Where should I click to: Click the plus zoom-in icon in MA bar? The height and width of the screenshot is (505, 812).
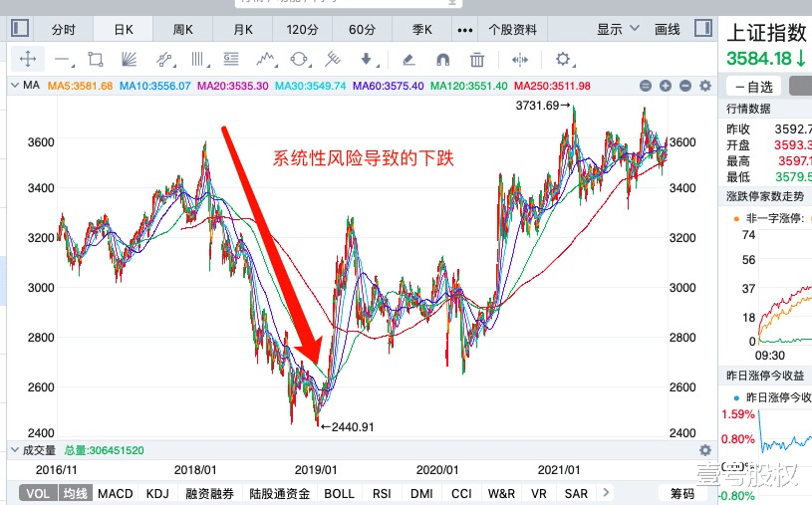tap(666, 86)
